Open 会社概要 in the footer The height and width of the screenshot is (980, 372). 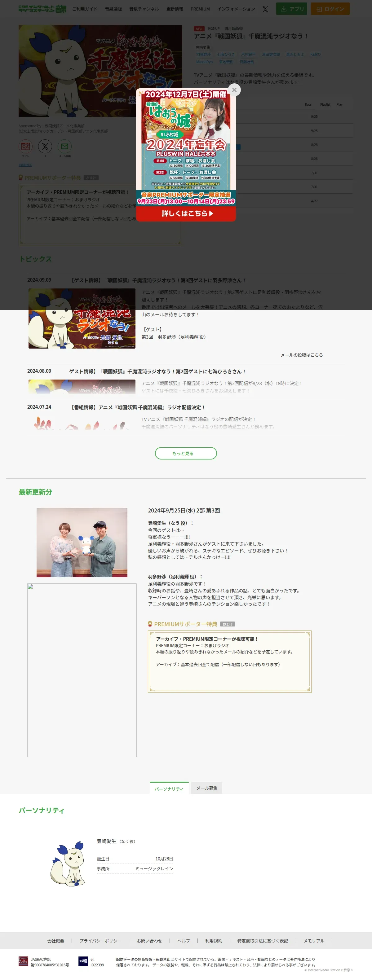click(x=55, y=941)
